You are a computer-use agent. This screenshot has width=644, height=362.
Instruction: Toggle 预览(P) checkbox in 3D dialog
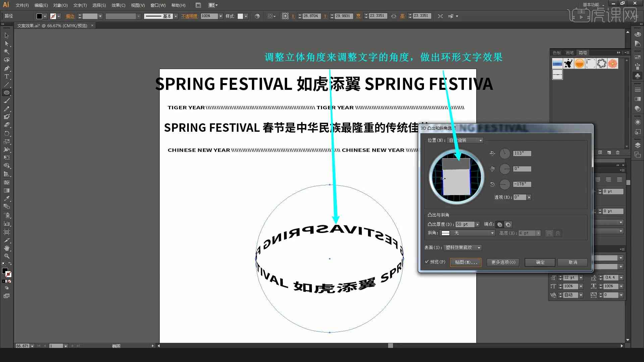(x=427, y=262)
